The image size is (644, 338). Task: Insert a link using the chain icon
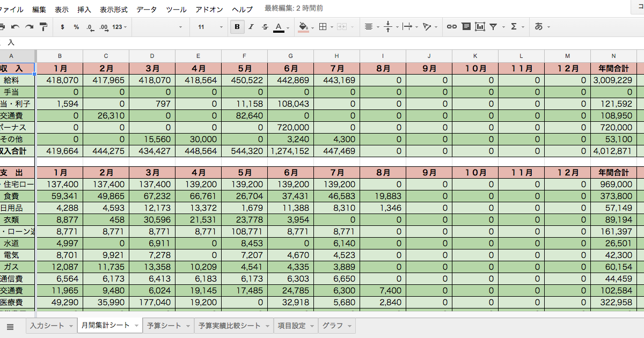point(452,27)
